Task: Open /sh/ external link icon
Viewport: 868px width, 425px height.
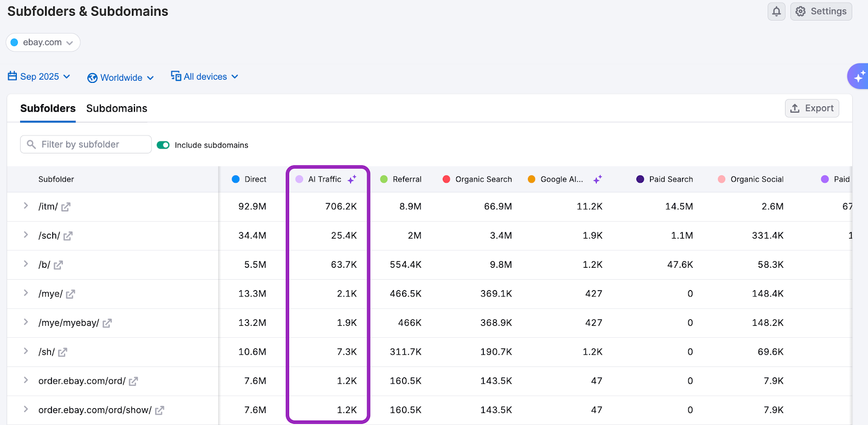Action: coord(62,352)
